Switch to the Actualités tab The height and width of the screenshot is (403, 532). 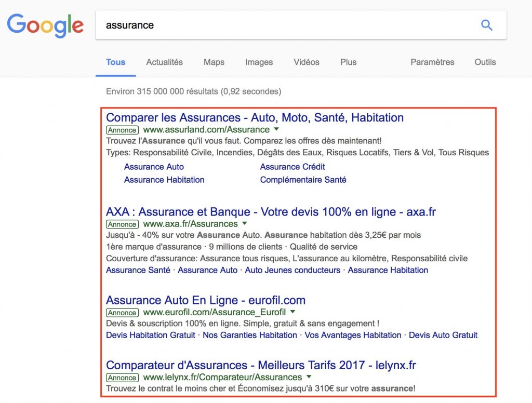click(x=165, y=62)
